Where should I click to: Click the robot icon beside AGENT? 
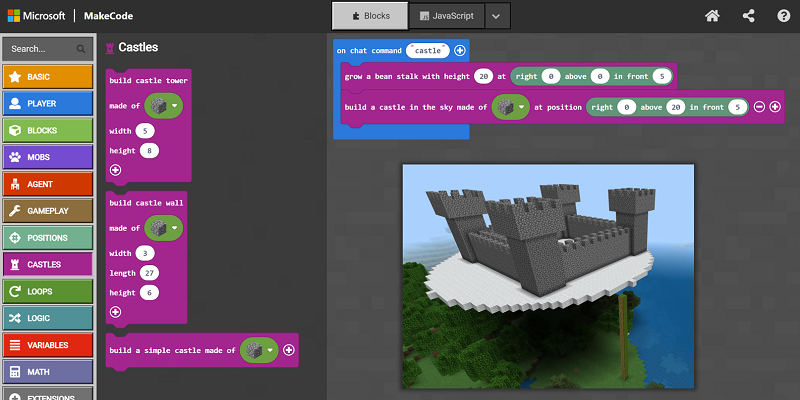pyautogui.click(x=15, y=184)
